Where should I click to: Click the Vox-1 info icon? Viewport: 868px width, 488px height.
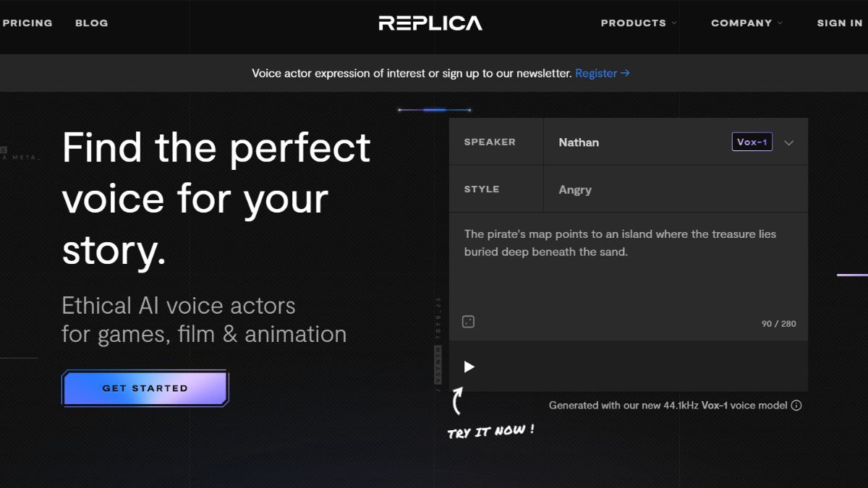796,406
